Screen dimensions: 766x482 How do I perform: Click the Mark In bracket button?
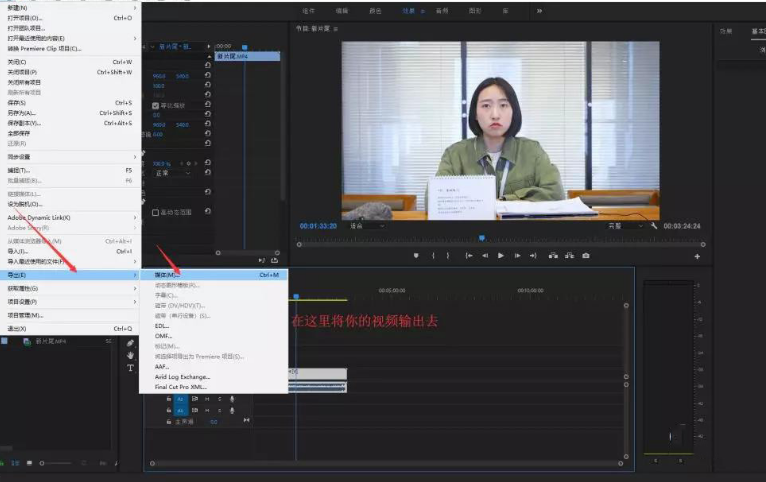(433, 255)
